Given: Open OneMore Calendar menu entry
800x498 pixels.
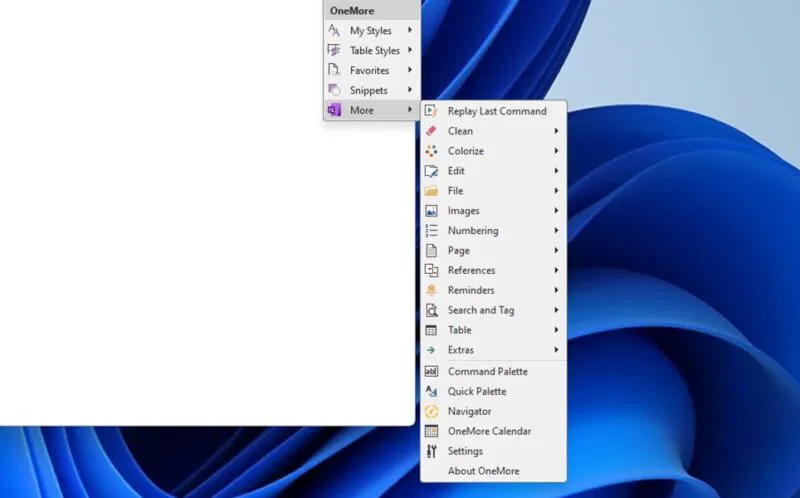Looking at the screenshot, I should coord(493,431).
